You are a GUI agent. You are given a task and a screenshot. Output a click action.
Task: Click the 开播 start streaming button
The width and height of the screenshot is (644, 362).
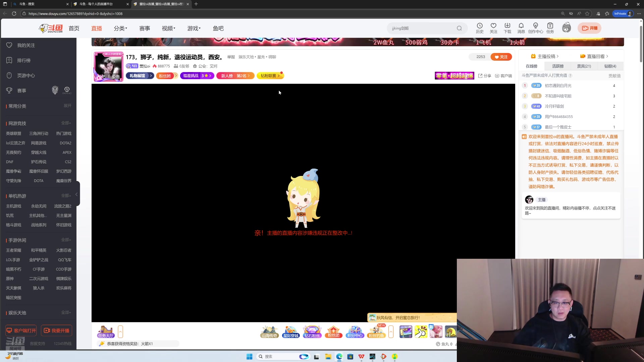click(x=589, y=28)
